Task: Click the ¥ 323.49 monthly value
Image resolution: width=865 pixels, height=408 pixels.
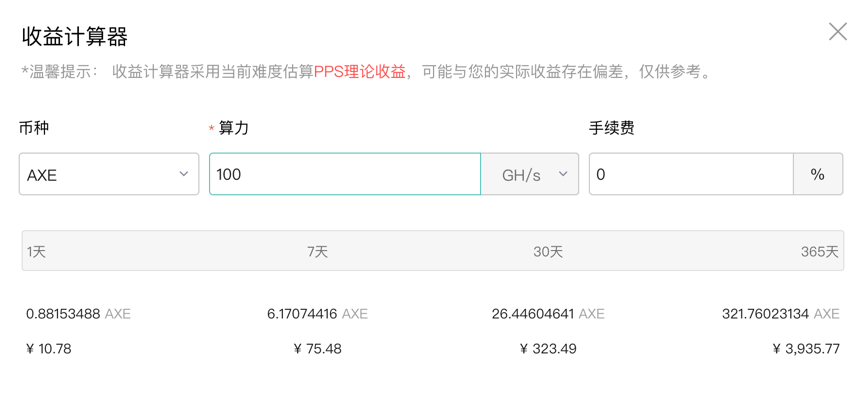Action: [548, 349]
